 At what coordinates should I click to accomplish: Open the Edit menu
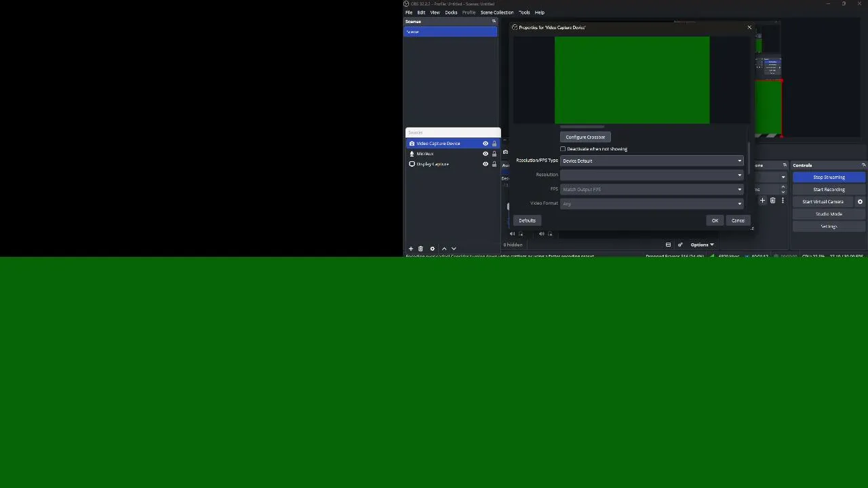pos(421,12)
